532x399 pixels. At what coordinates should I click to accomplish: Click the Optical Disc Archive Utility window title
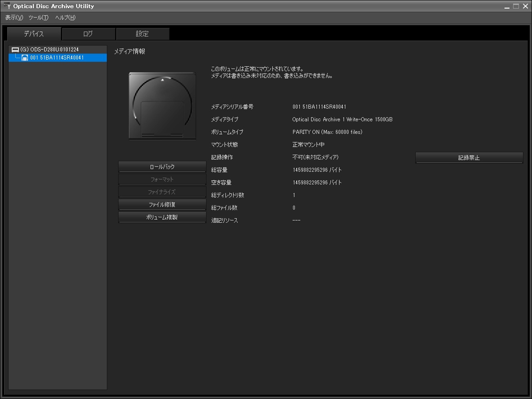pos(54,6)
